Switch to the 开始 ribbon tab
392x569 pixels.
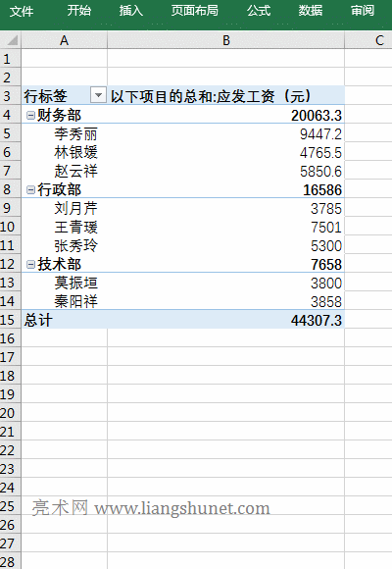click(78, 11)
